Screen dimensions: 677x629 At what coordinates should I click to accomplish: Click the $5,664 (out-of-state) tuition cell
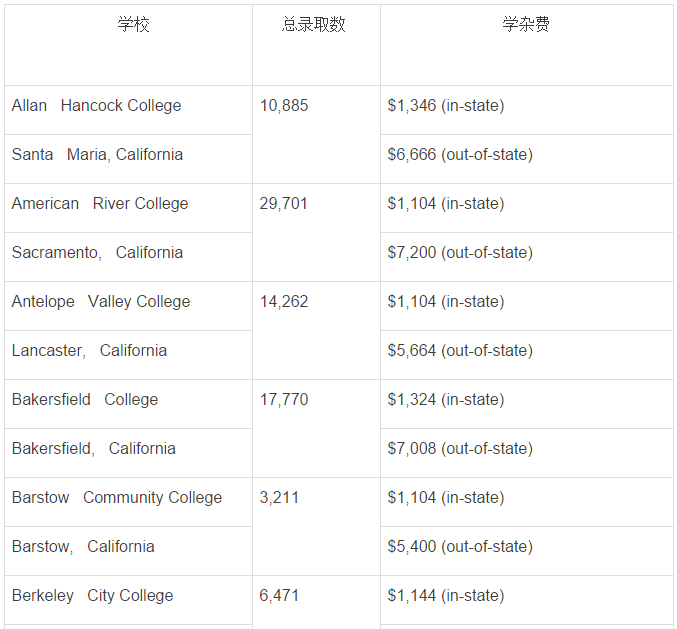point(527,355)
